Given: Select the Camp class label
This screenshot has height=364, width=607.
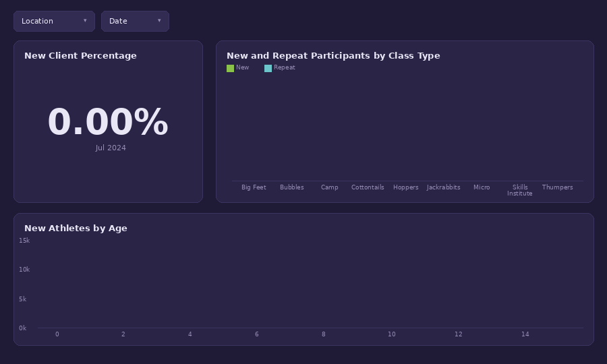Looking at the screenshot, I should click(x=330, y=187).
